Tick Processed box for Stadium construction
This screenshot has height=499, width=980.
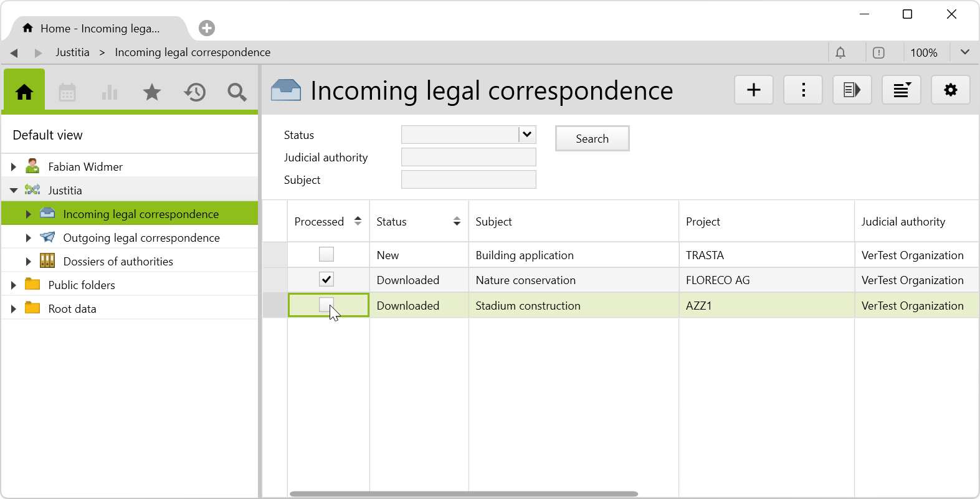click(326, 305)
